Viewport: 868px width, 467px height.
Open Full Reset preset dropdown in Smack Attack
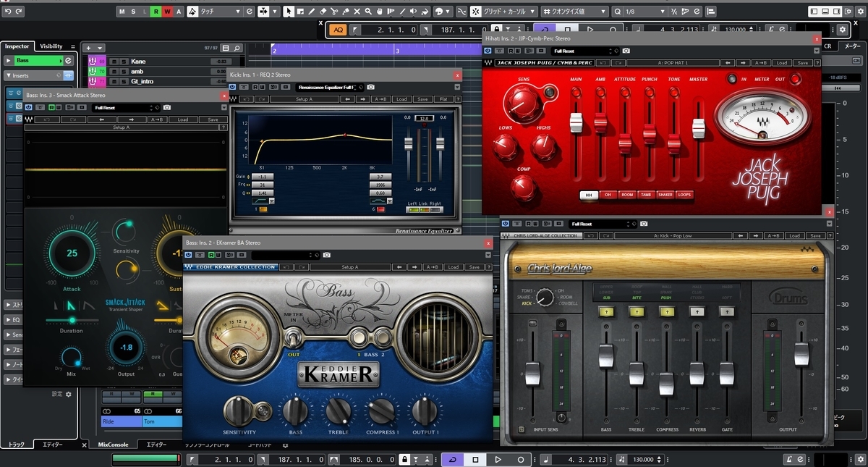click(127, 107)
